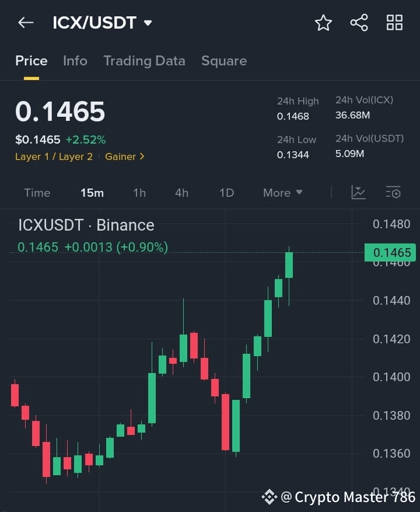Expand the Gainer chevron link

pyautogui.click(x=142, y=156)
